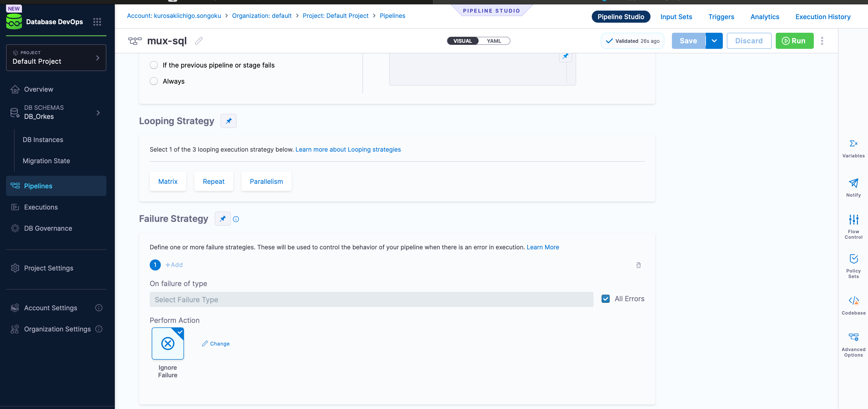Viewport: 868px width, 409px height.
Task: Switch editor to YAML view
Action: (x=494, y=41)
